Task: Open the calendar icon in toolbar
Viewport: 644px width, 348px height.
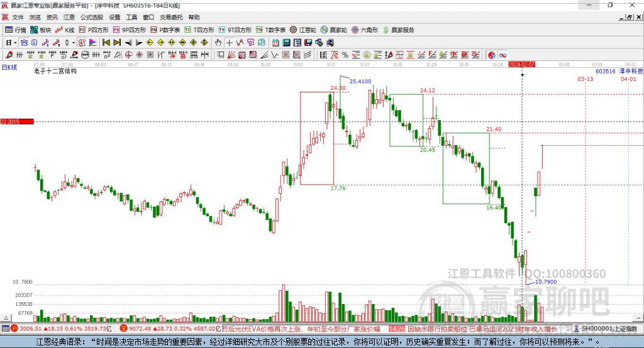Action: [275, 43]
